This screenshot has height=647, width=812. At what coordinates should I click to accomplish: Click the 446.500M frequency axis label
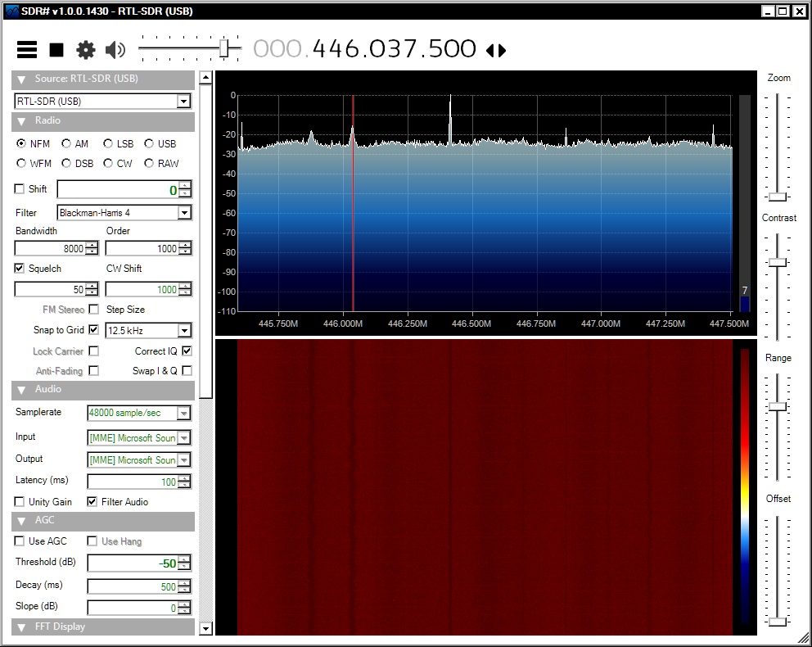coord(471,323)
